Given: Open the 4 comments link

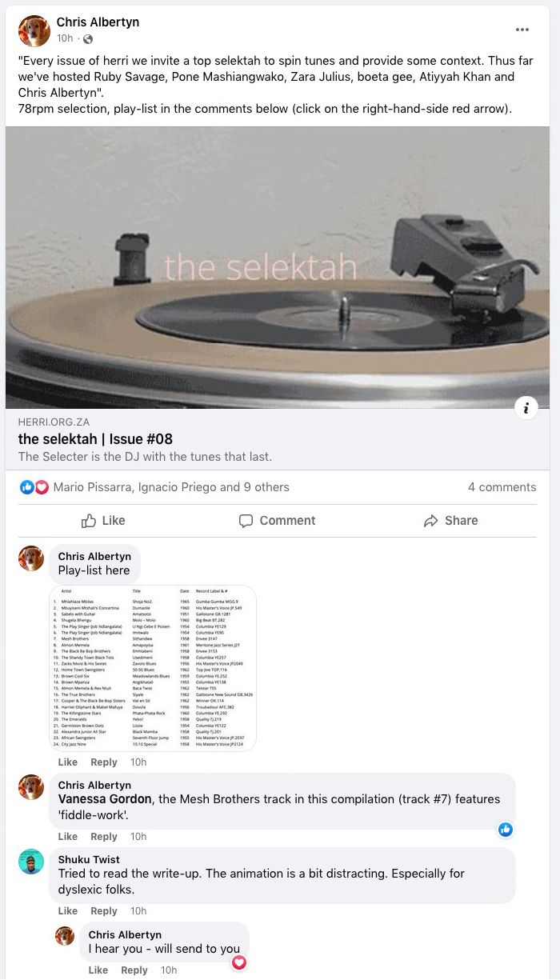Looking at the screenshot, I should [502, 487].
